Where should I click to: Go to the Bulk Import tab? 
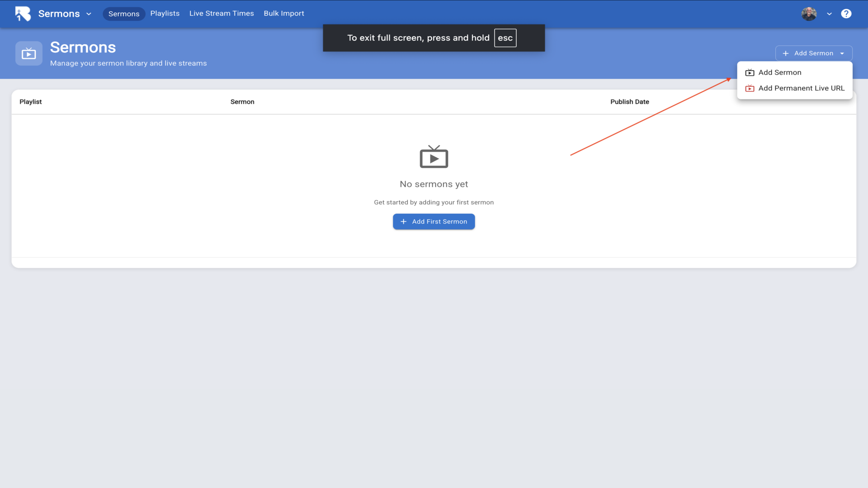coord(284,14)
